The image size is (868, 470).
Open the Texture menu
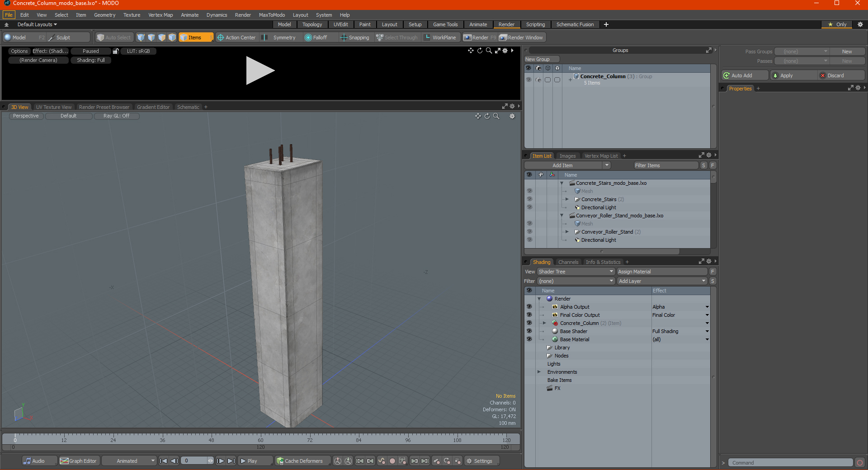[132, 15]
